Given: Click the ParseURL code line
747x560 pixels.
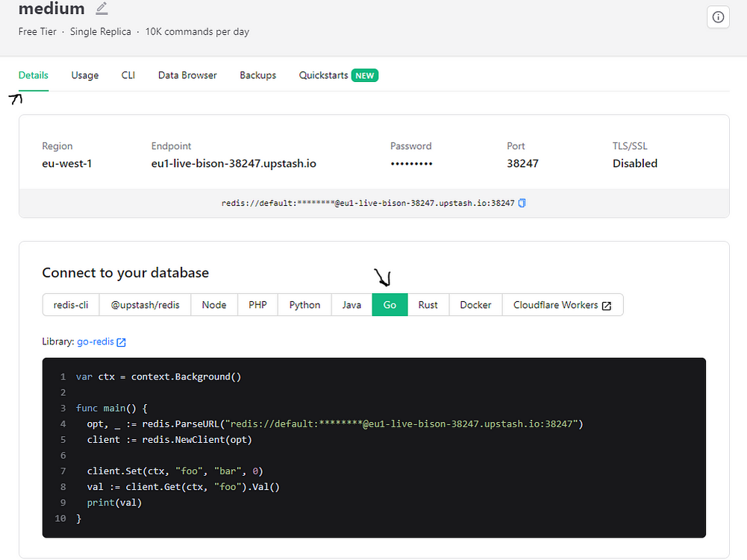Looking at the screenshot, I should (335, 424).
